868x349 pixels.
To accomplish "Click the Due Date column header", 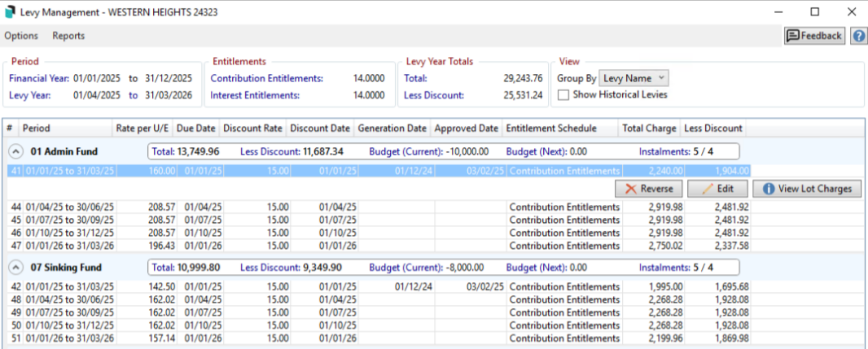I will point(196,129).
